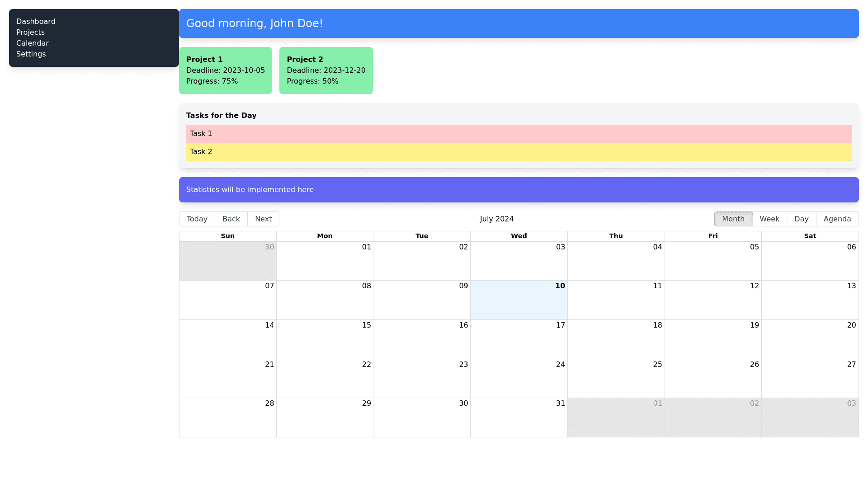Open the Dashboard sidebar link
This screenshot has height=488, width=868.
tap(36, 22)
